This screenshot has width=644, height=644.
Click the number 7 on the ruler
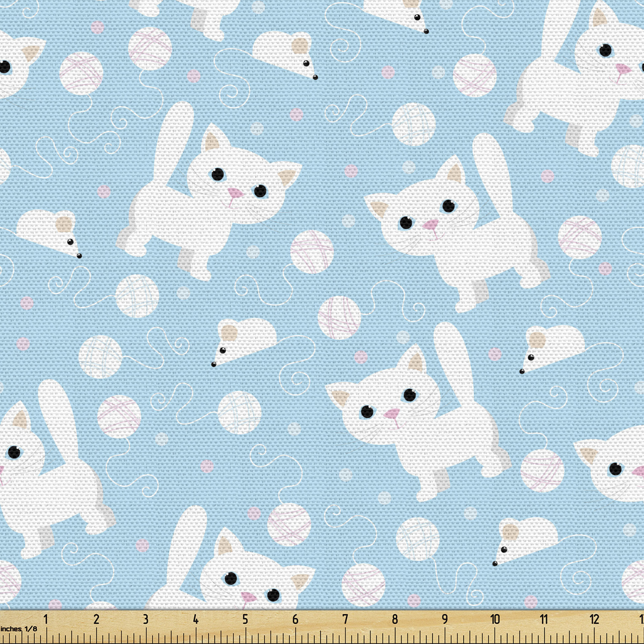345,619
